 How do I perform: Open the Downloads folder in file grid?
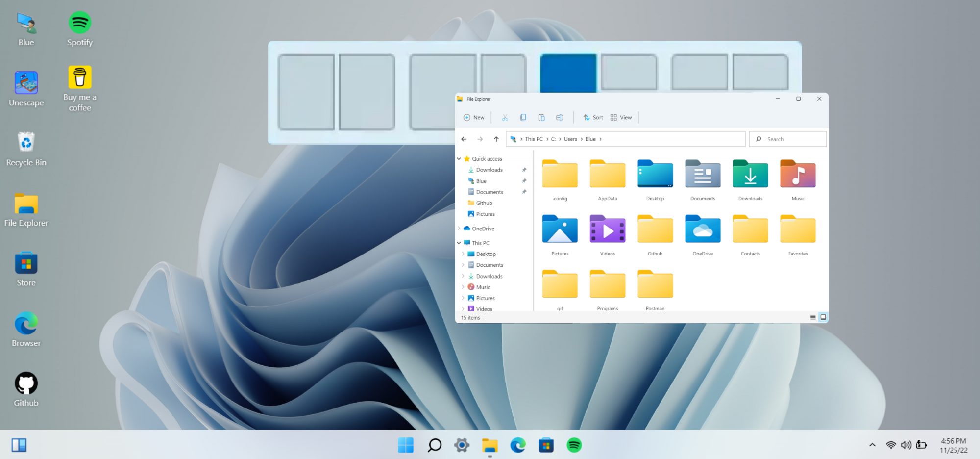(x=750, y=180)
